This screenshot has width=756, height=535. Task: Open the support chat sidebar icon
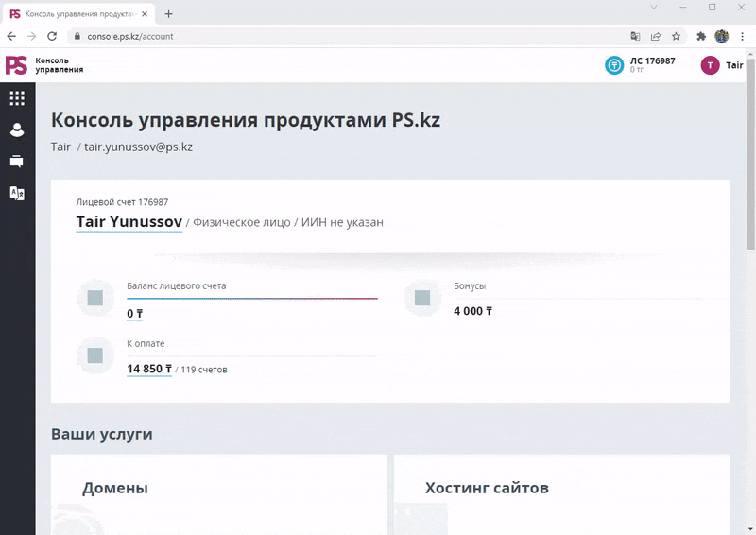tap(17, 161)
